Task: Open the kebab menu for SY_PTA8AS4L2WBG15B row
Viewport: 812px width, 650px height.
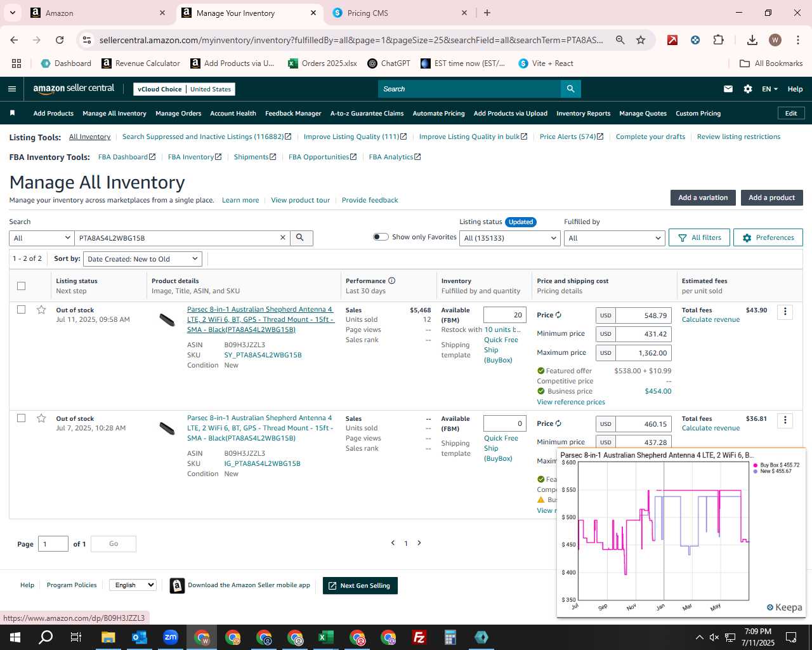Action: tap(785, 312)
